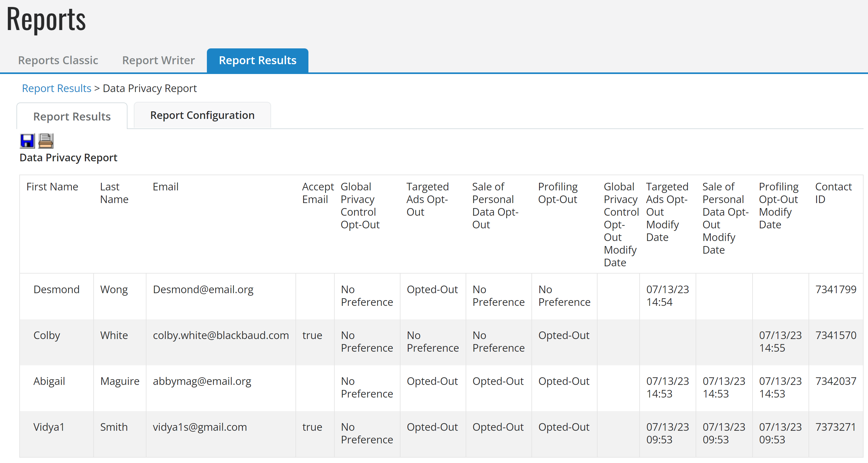868x463 pixels.
Task: Click the Accept Email column header
Action: tap(318, 193)
